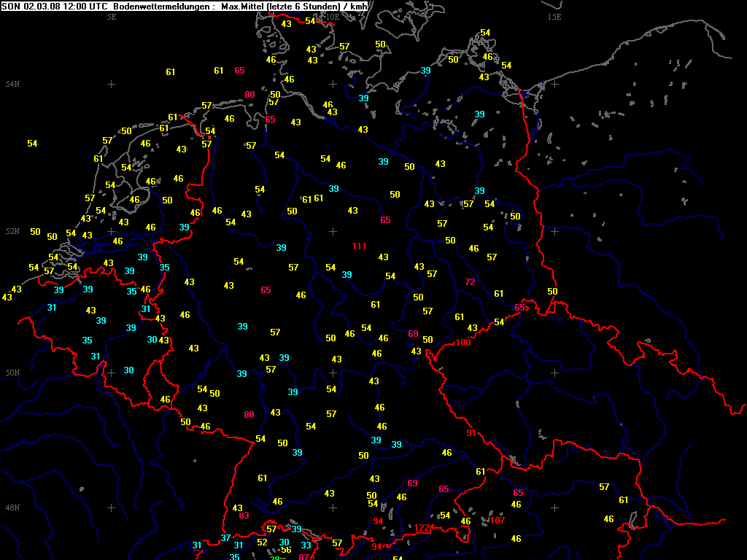Click the 10E longitude label
Screen dimensions: 747x560
coord(332,16)
